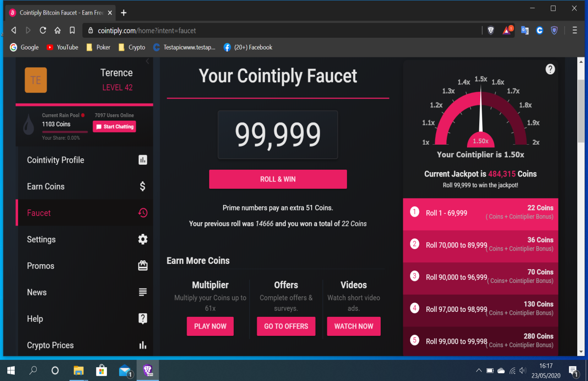
Task: Open new tab with plus button
Action: (123, 13)
